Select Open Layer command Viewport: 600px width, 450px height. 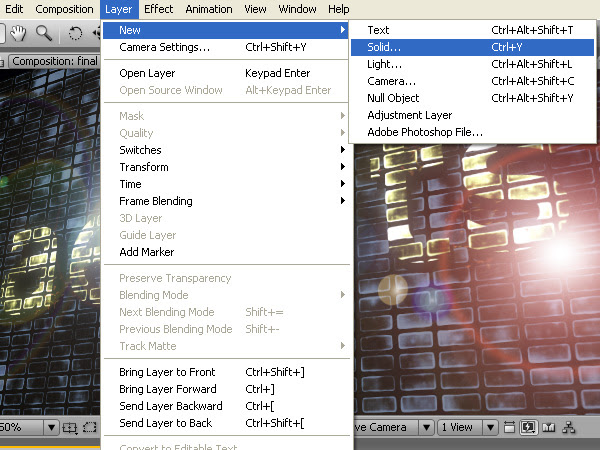(226, 73)
